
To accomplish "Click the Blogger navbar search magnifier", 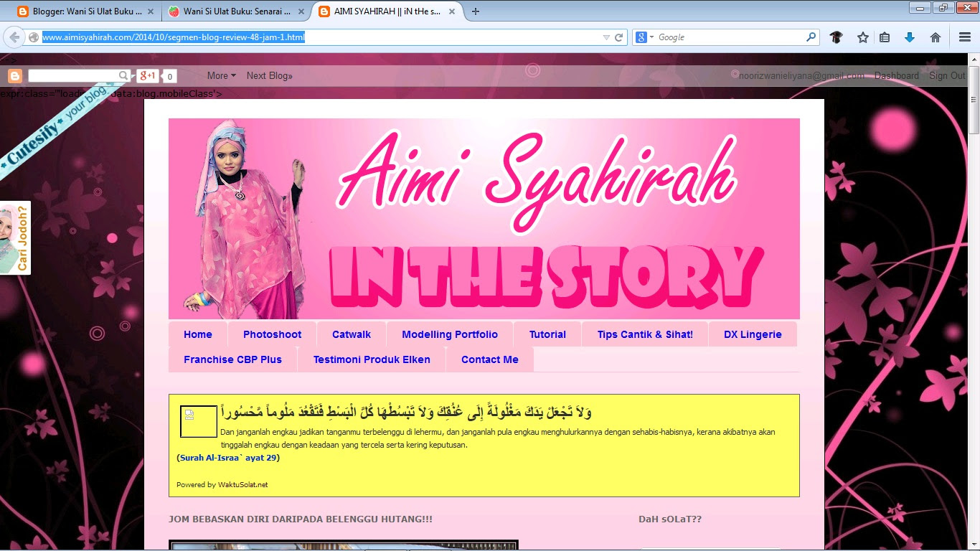I will 123,75.
